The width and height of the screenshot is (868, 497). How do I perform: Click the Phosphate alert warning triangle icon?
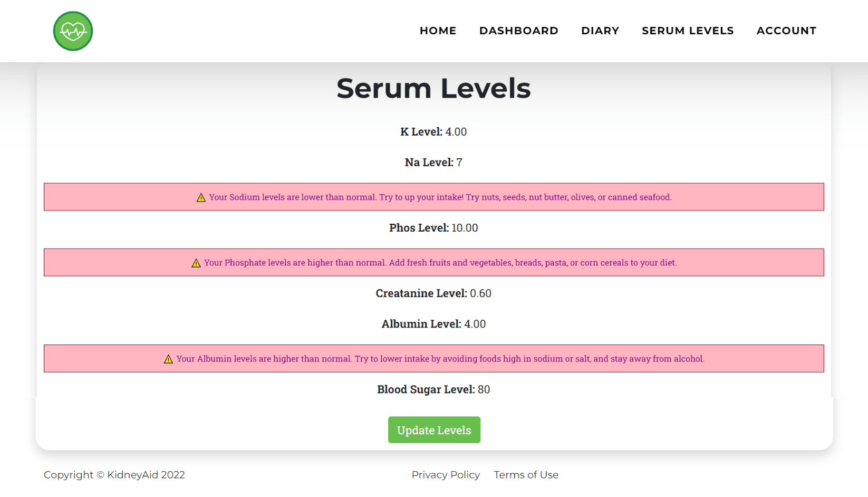click(x=196, y=263)
